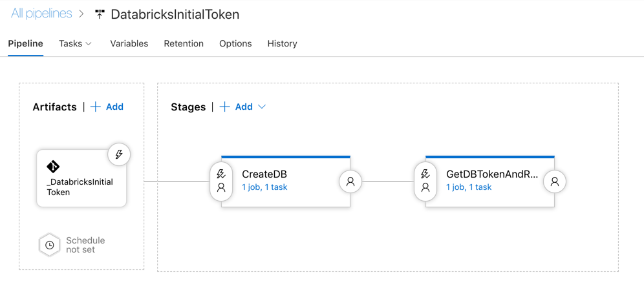The width and height of the screenshot is (644, 290).
Task: Open post-deployment conditions for CreateDB stage
Action: click(350, 181)
